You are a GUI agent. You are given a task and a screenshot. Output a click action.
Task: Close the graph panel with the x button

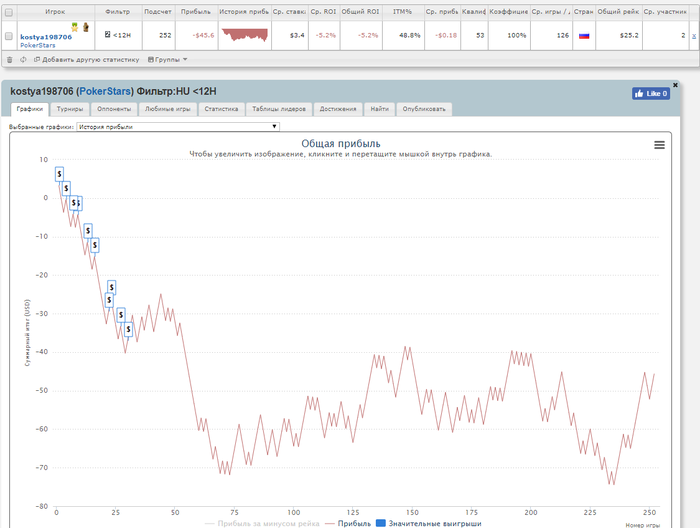tap(675, 85)
